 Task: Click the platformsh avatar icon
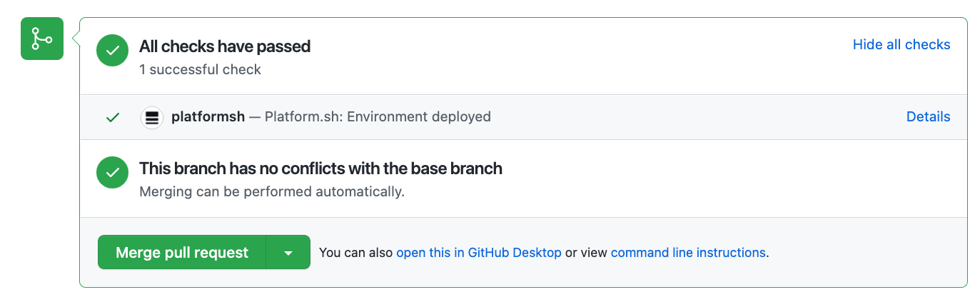(151, 117)
